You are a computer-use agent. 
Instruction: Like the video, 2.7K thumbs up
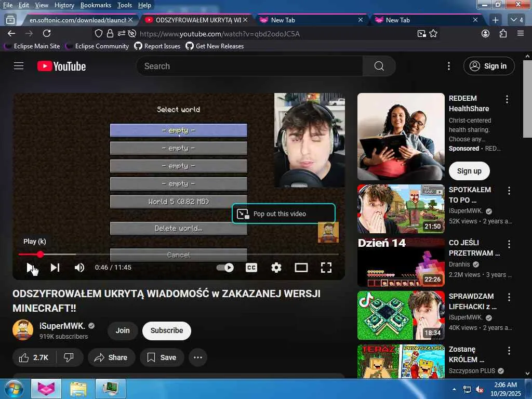(34, 357)
